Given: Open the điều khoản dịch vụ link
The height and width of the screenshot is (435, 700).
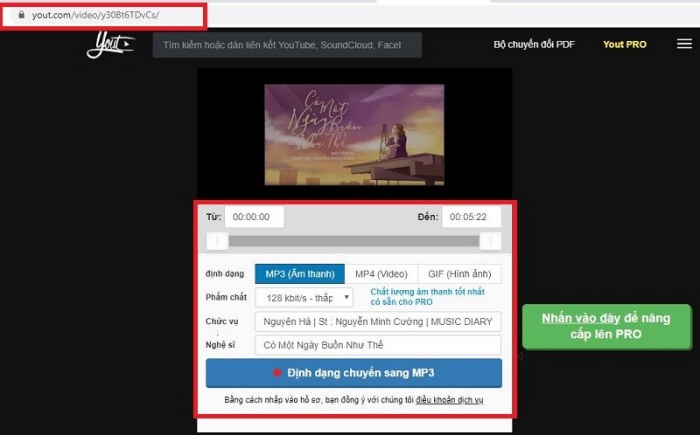Looking at the screenshot, I should pyautogui.click(x=450, y=400).
